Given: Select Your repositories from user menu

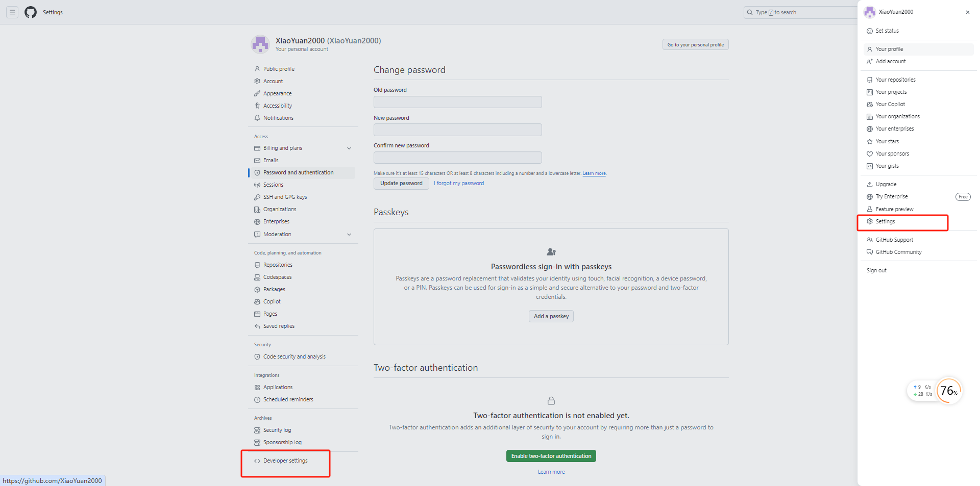Looking at the screenshot, I should coord(895,80).
